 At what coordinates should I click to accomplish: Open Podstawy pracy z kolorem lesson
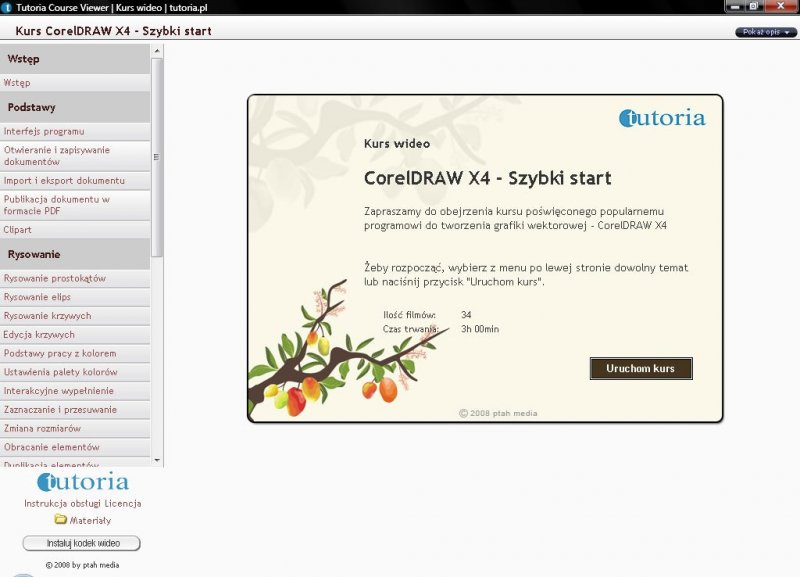[x=60, y=353]
